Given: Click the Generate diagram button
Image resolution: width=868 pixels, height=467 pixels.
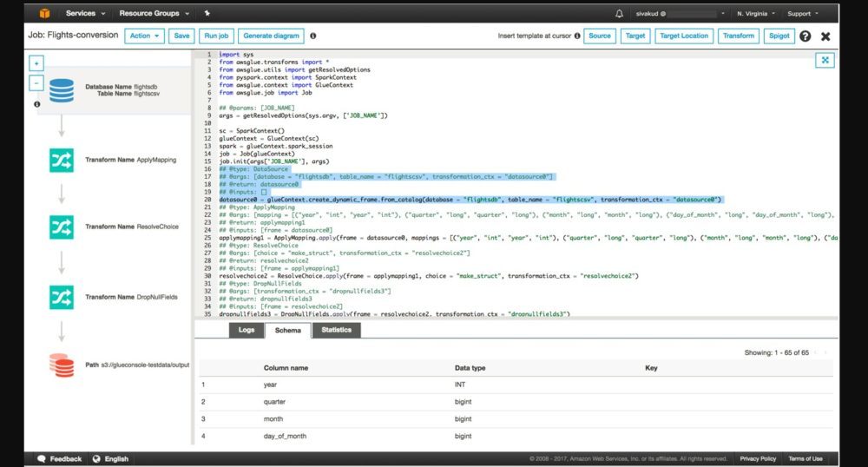Looking at the screenshot, I should tap(271, 36).
